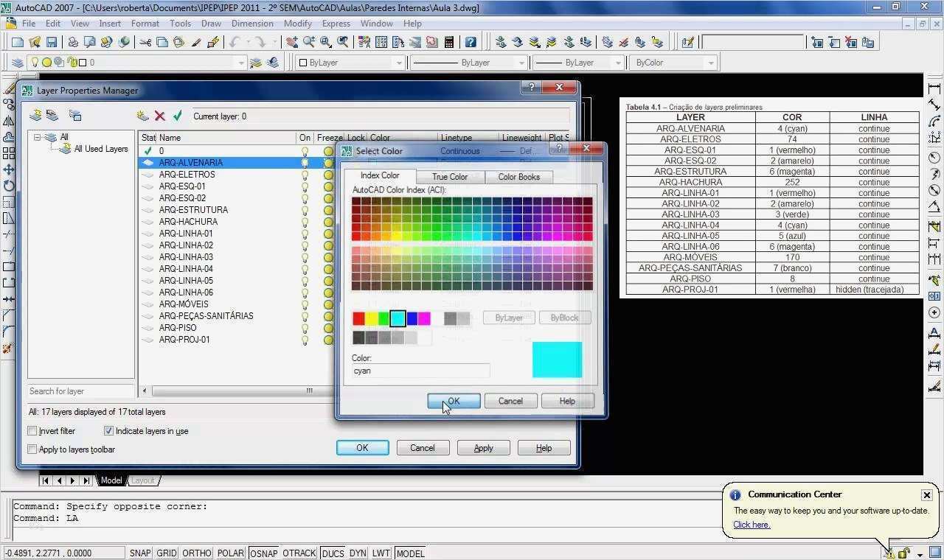
Task: Select the red standard color swatch
Action: pyautogui.click(x=358, y=318)
